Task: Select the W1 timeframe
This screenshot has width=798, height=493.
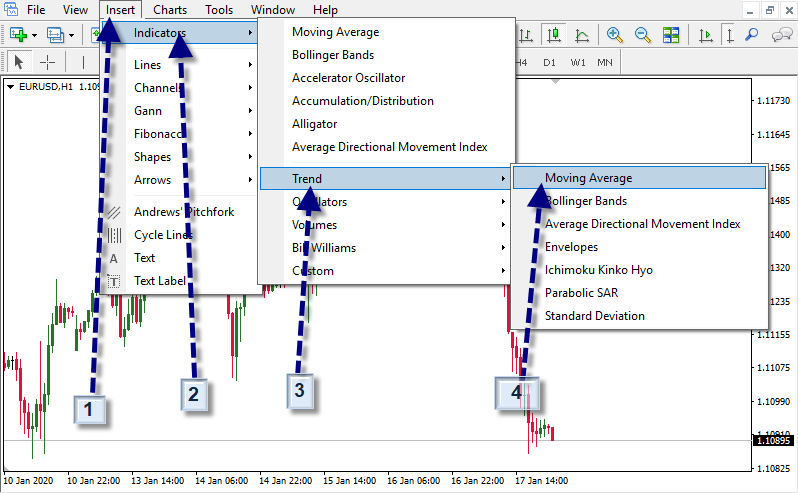Action: click(578, 63)
